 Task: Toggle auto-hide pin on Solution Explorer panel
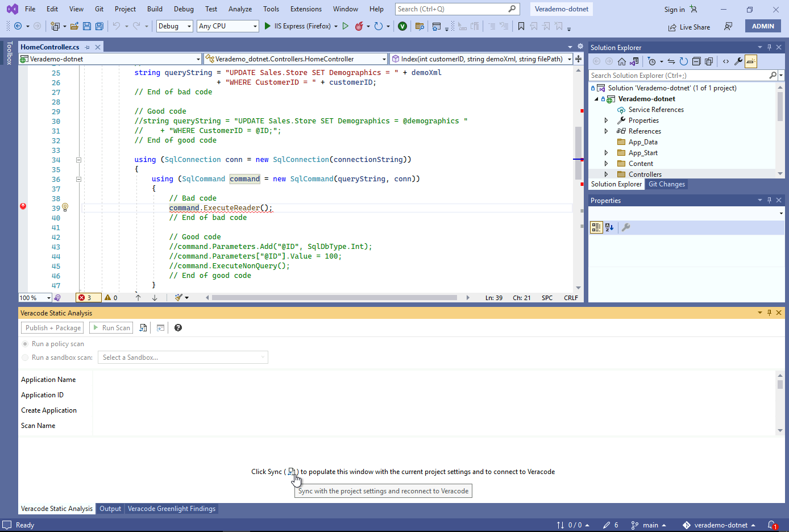pos(769,47)
